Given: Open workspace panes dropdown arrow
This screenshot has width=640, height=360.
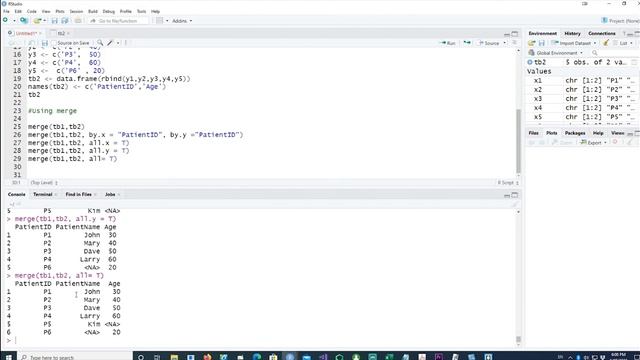Looking at the screenshot, I should (167, 21).
